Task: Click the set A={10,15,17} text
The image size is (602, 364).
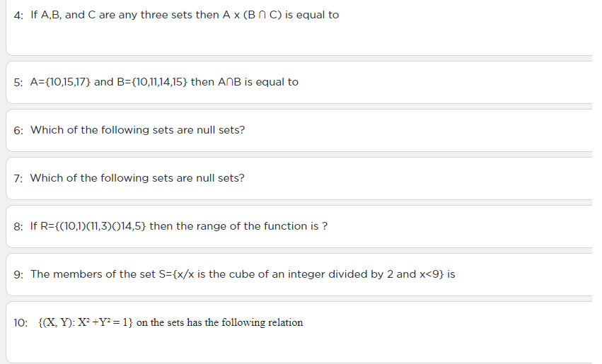Action: (x=60, y=82)
